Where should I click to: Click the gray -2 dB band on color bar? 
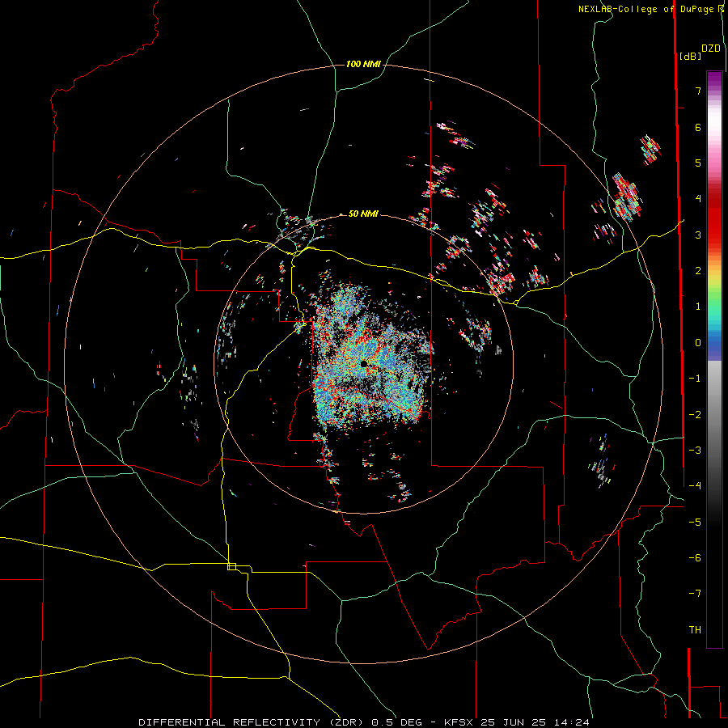tap(714, 415)
